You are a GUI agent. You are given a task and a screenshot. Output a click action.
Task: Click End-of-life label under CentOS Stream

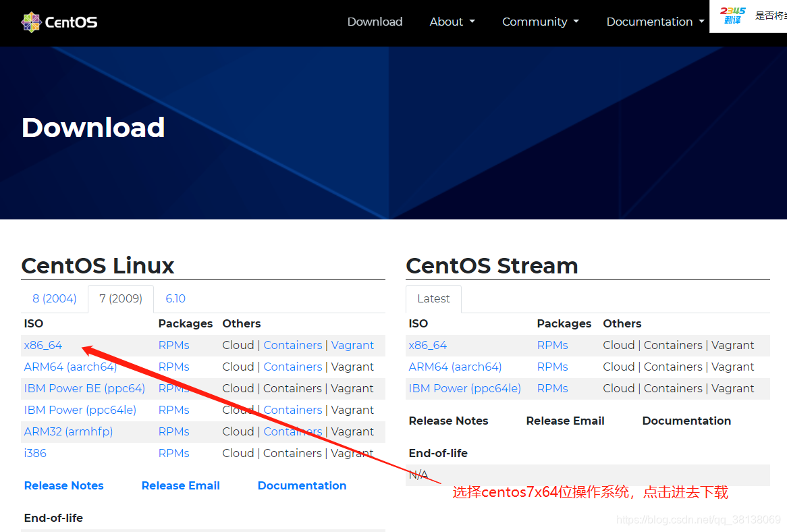coord(438,453)
